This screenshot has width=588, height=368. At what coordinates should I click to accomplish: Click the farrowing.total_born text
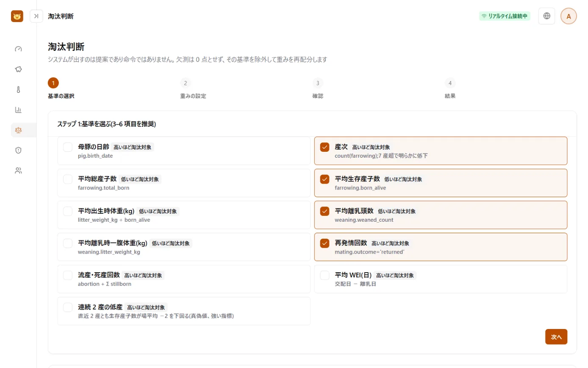pos(104,188)
